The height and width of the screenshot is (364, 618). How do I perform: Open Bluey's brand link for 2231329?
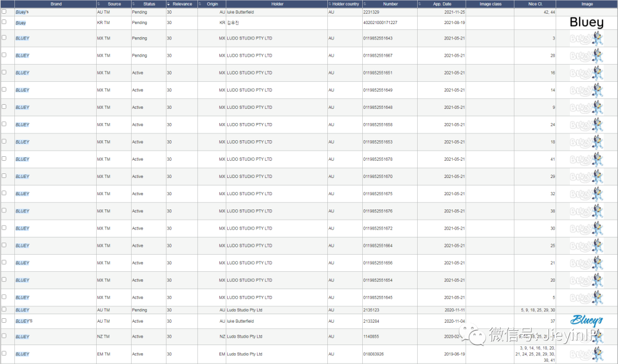(22, 12)
